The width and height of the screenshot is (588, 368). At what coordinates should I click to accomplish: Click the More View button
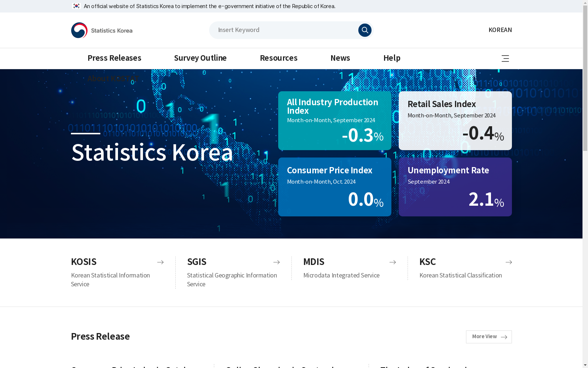tap(489, 337)
